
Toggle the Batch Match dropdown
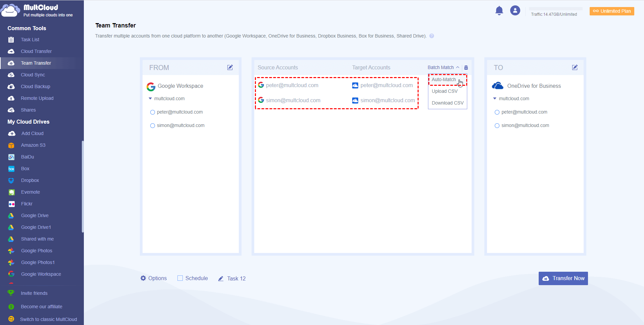click(x=443, y=67)
